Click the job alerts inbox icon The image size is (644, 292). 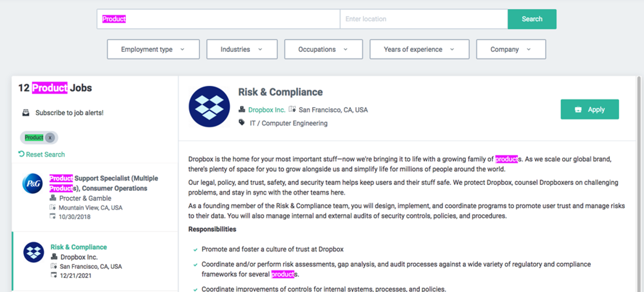pyautogui.click(x=26, y=112)
